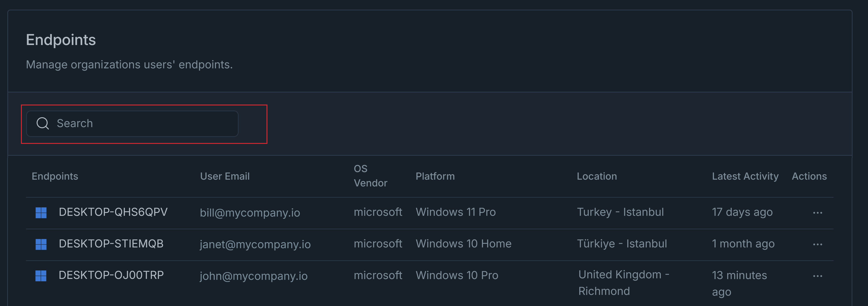The width and height of the screenshot is (868, 306).
Task: Click the Endpoints column header
Action: pyautogui.click(x=55, y=176)
